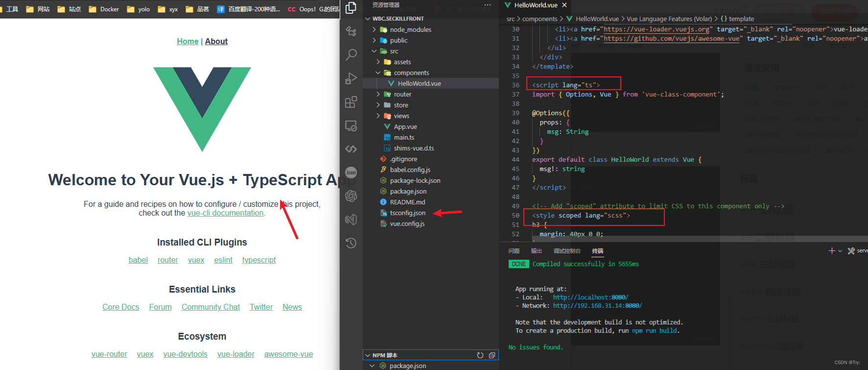Image resolution: width=868 pixels, height=370 pixels.
Task: Open the Search view in activity bar
Action: 351,54
